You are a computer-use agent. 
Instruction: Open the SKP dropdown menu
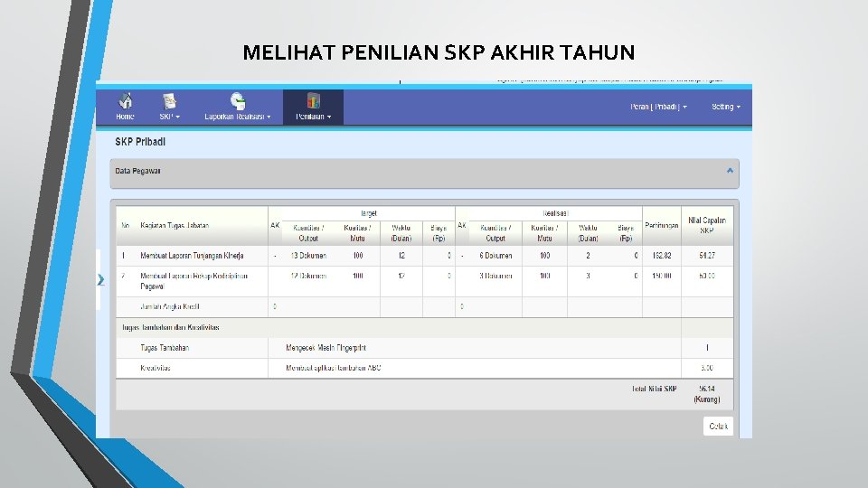(169, 117)
